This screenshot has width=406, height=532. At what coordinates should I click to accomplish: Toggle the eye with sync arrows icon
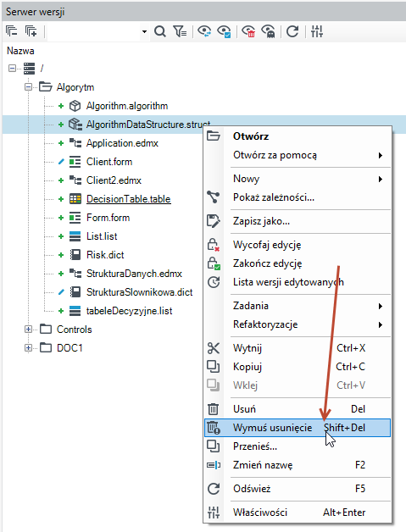[x=204, y=31]
